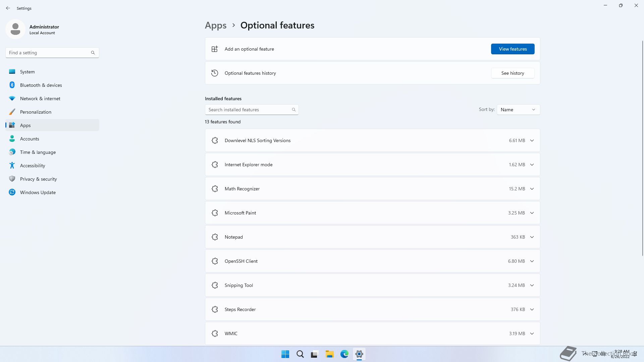This screenshot has width=644, height=362.
Task: Go to Bluetooth & devices
Action: point(52,85)
